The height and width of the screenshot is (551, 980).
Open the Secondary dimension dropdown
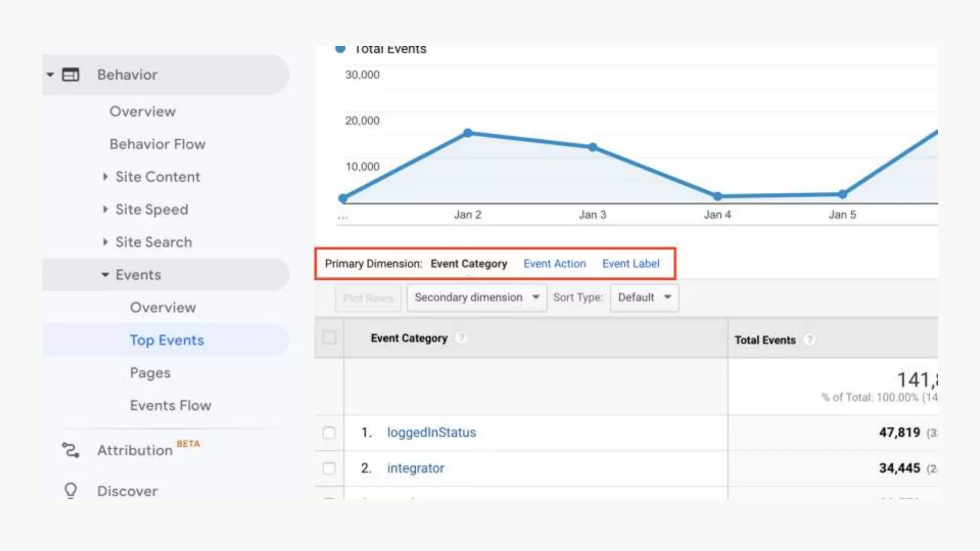pyautogui.click(x=477, y=298)
